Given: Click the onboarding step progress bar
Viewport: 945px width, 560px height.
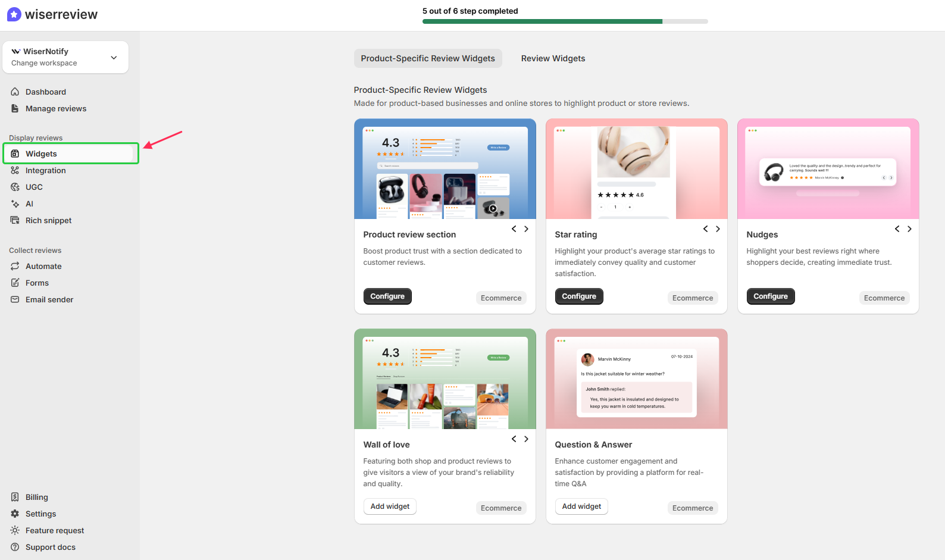Looking at the screenshot, I should [565, 21].
